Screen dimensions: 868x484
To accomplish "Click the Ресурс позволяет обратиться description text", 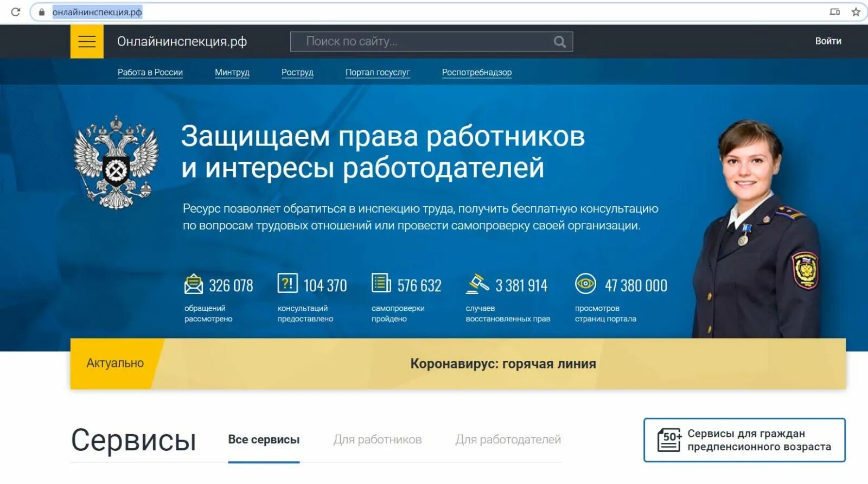I will (x=420, y=217).
